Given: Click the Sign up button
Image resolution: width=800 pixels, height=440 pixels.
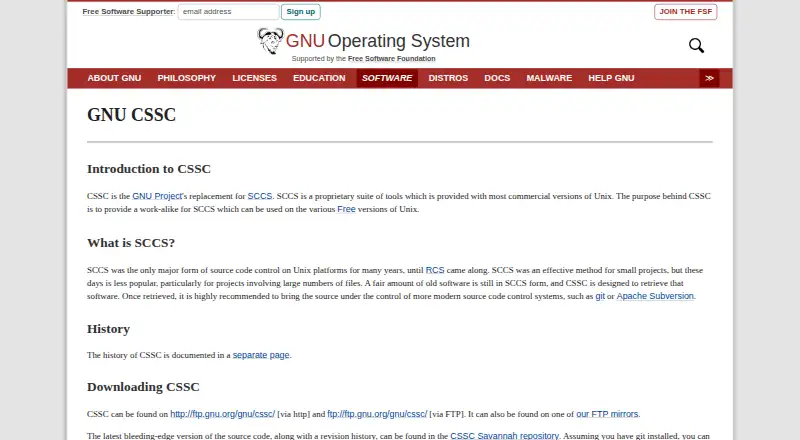Looking at the screenshot, I should point(301,12).
